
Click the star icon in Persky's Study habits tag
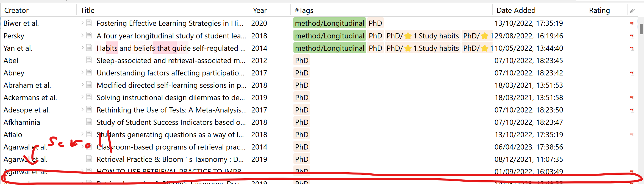pos(409,36)
